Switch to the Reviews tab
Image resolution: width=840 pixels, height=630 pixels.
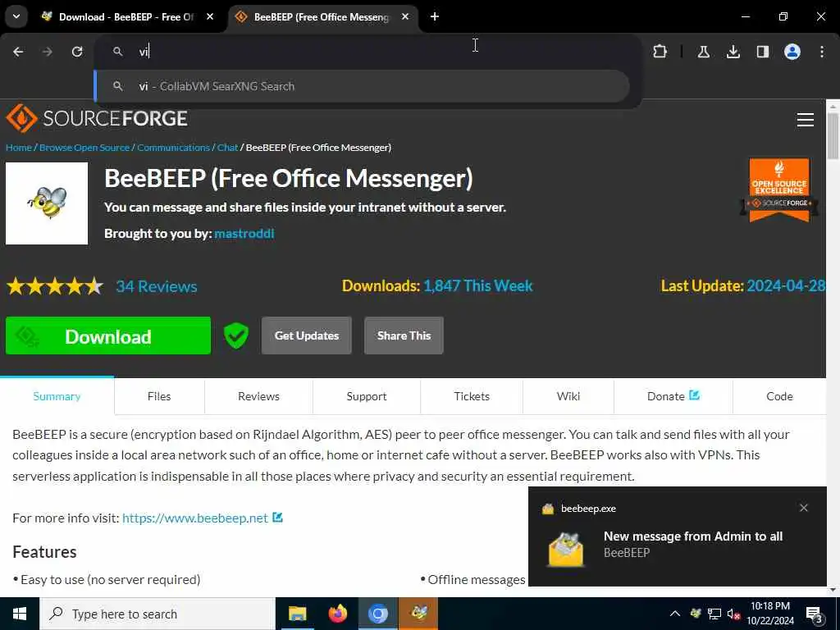pos(258,396)
